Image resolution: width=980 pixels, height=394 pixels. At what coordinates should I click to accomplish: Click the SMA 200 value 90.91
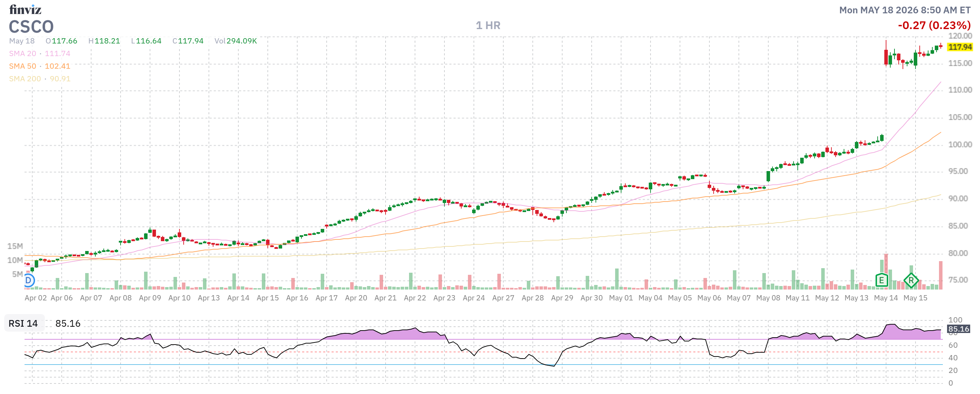pos(60,79)
